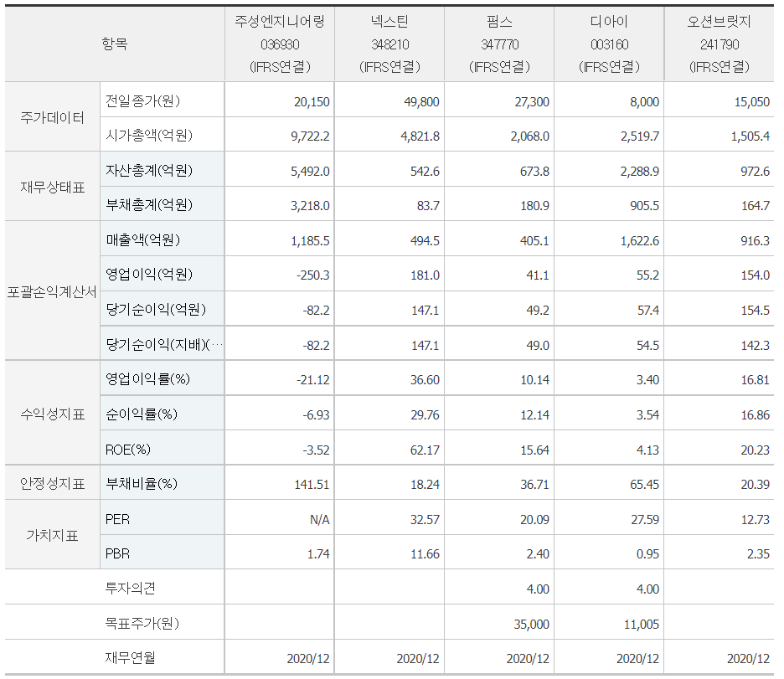Click the 투자의견 row label
784x679 pixels.
(x=130, y=588)
